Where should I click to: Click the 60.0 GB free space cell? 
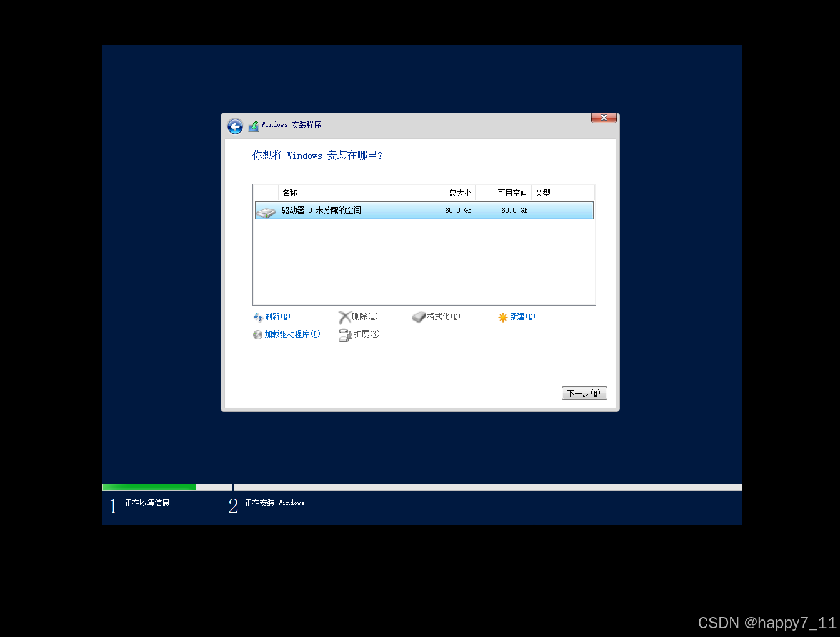tap(514, 211)
